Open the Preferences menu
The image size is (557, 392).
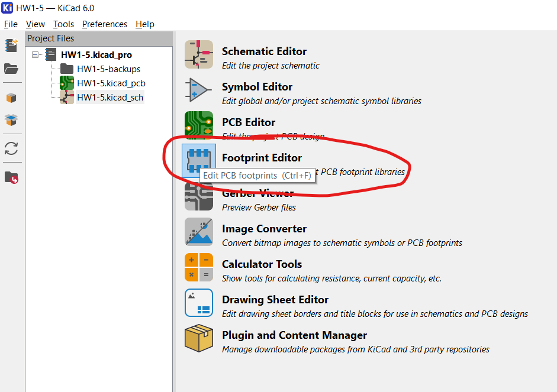[105, 24]
